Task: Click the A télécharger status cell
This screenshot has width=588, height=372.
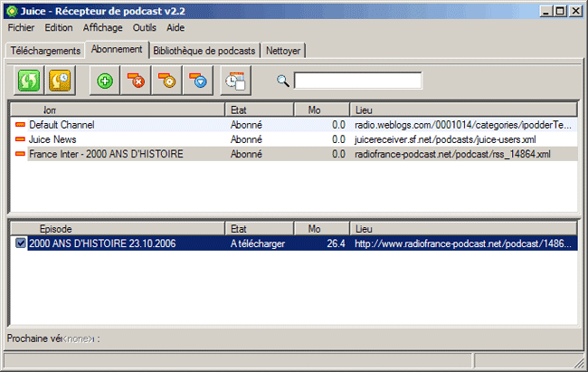Action: pyautogui.click(x=258, y=243)
